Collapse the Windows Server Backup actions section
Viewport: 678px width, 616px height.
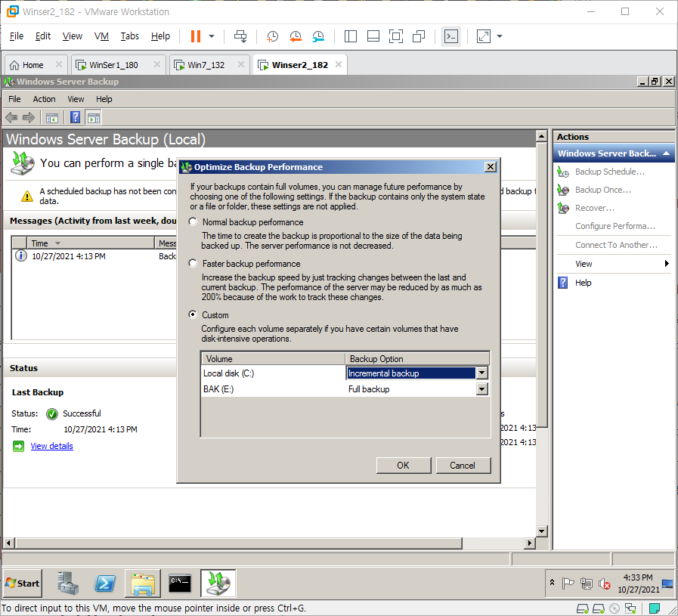click(667, 153)
